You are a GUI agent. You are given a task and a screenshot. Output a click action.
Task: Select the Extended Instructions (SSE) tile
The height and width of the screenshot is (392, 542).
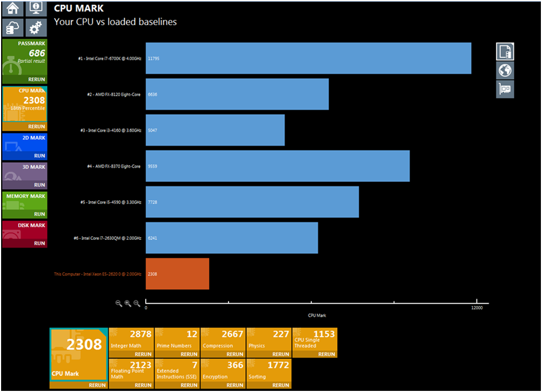coord(177,370)
